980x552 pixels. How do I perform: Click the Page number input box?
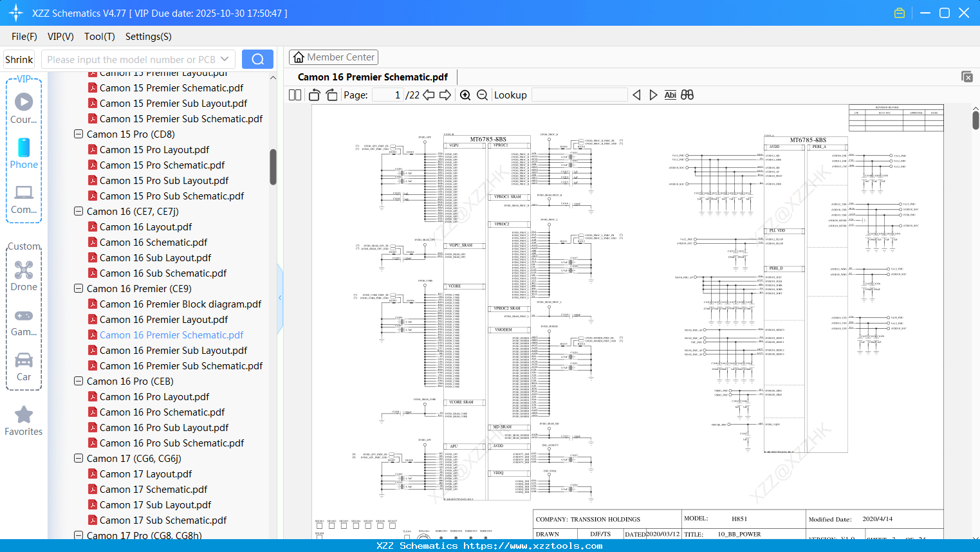tap(388, 95)
